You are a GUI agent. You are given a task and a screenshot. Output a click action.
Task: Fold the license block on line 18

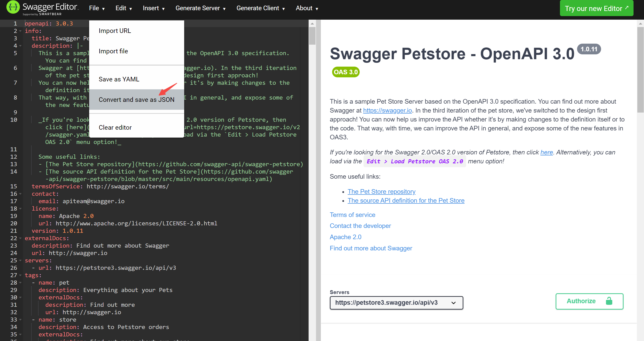tap(20, 209)
